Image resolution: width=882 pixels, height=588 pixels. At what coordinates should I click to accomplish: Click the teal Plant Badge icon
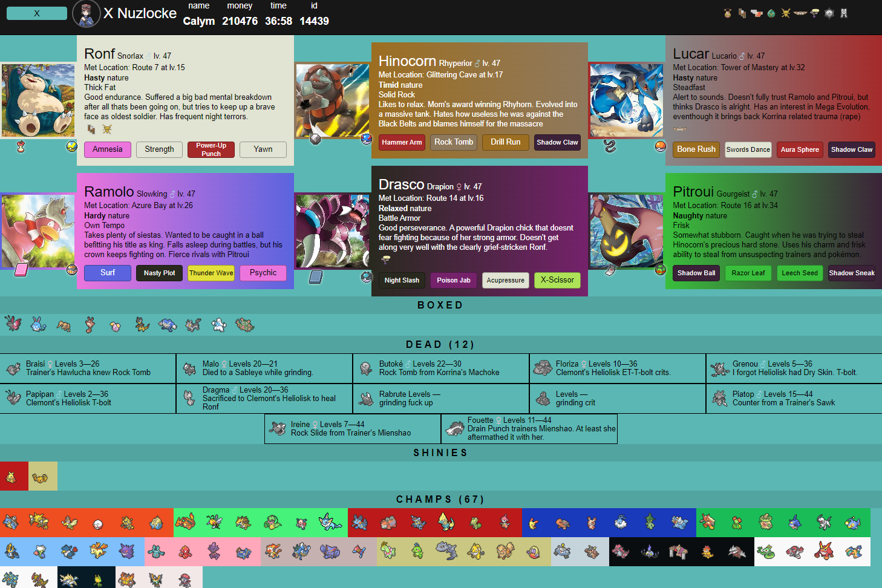pyautogui.click(x=771, y=13)
